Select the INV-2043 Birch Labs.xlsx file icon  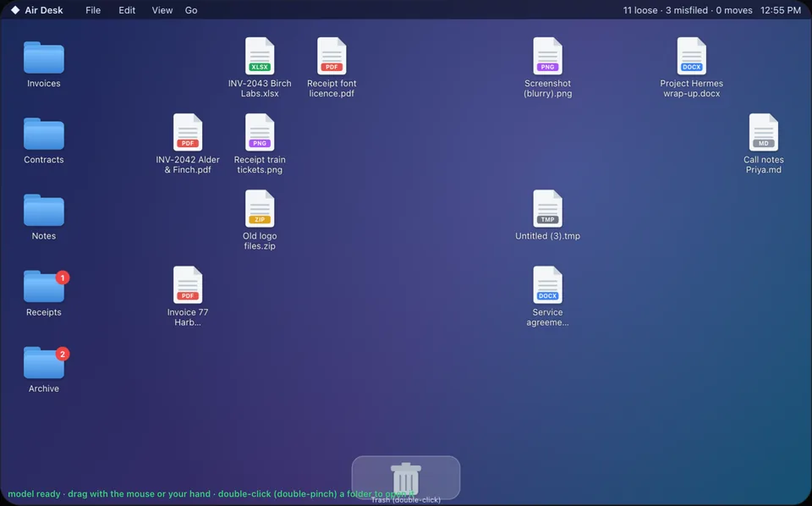coord(260,56)
